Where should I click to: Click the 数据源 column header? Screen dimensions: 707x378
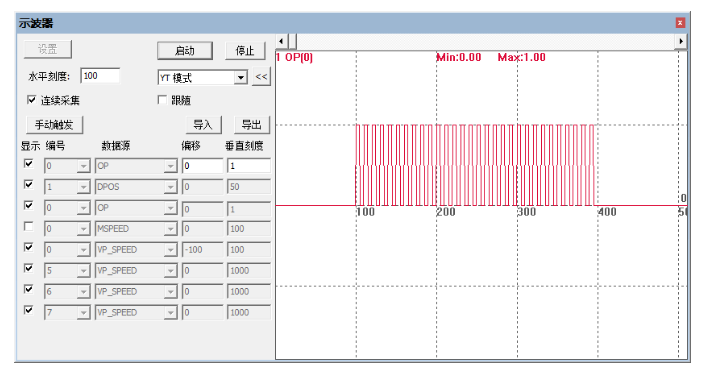click(116, 146)
